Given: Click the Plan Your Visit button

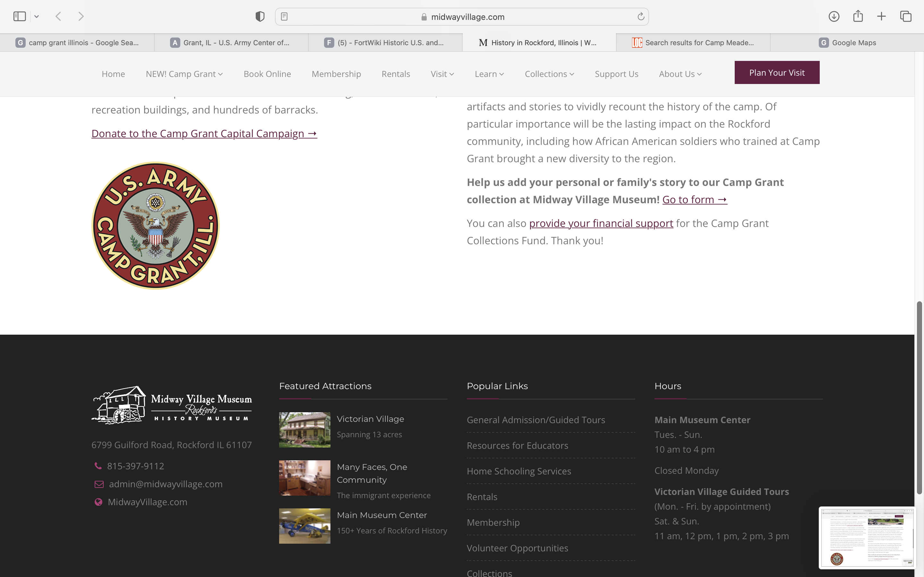Looking at the screenshot, I should [x=777, y=72].
